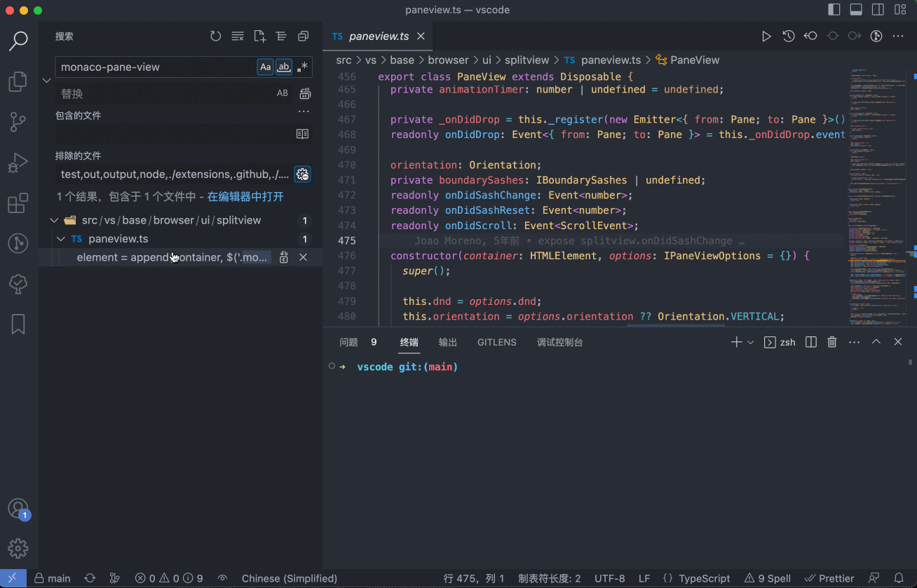
Task: Open the Extensions view
Action: tap(18, 204)
